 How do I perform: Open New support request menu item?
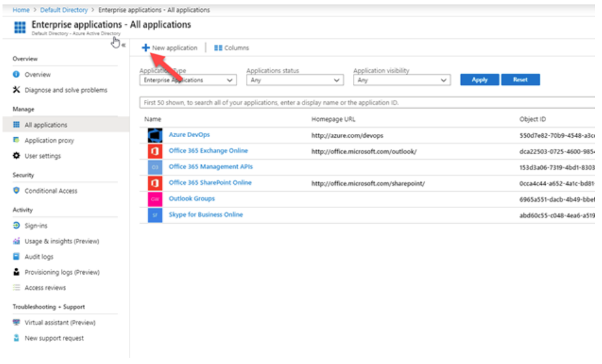point(54,338)
